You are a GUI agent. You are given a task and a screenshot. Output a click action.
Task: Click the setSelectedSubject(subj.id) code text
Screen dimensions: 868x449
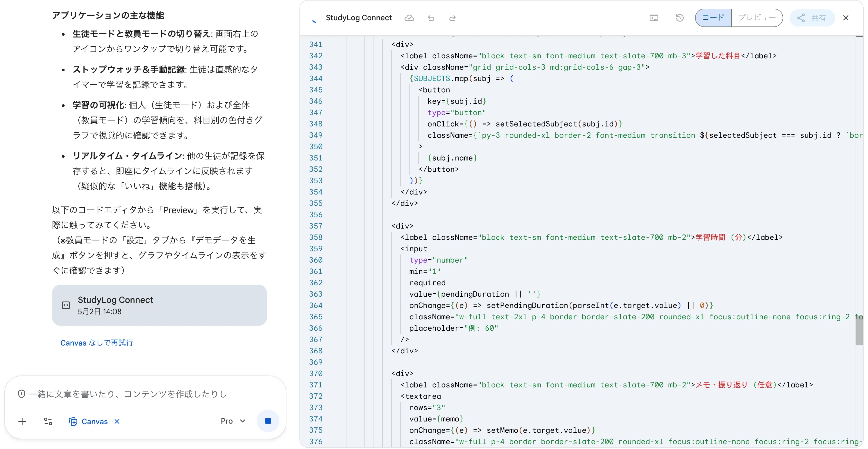557,124
